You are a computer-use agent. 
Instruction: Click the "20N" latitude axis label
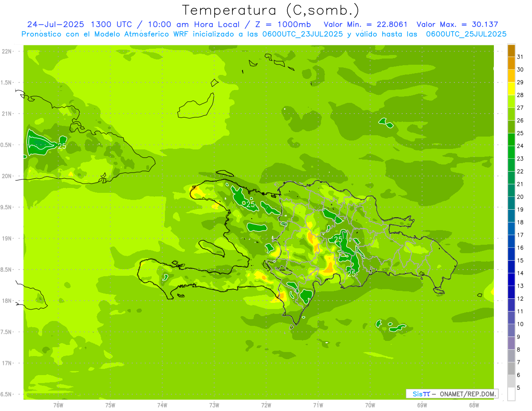(7, 176)
